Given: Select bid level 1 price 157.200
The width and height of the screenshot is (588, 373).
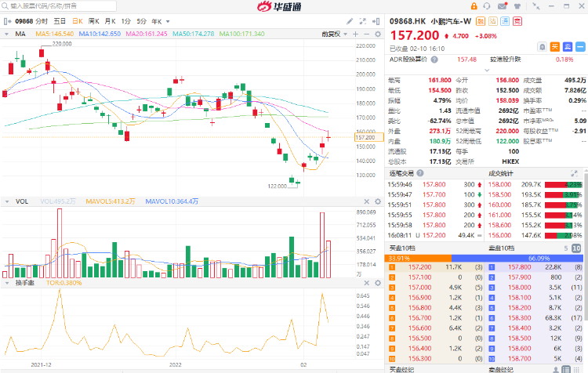Looking at the screenshot, I should [x=420, y=267].
